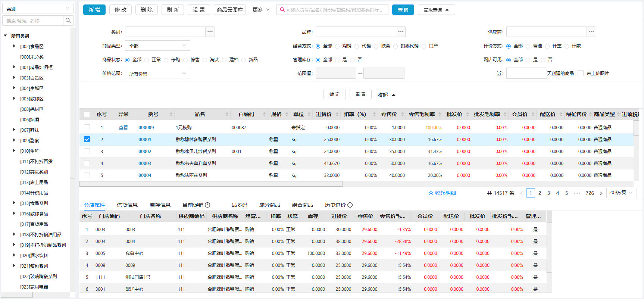This screenshot has width=644, height=299.
Task: Tick the 未上传图片 checkbox
Action: click(581, 73)
